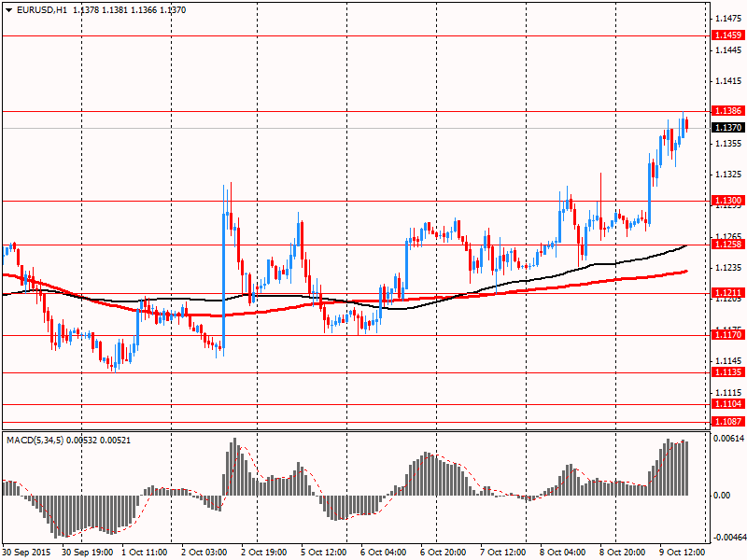
Task: Click the 1.1115 price scale value
Action: [x=728, y=393]
